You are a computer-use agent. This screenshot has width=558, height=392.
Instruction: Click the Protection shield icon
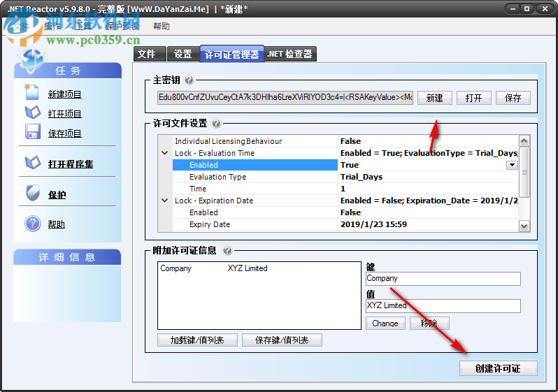(33, 193)
